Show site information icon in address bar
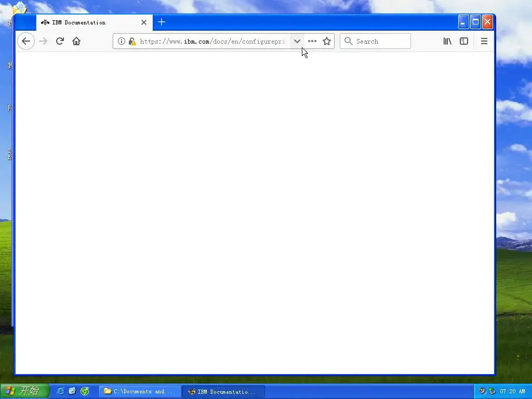The height and width of the screenshot is (399, 532). click(121, 41)
